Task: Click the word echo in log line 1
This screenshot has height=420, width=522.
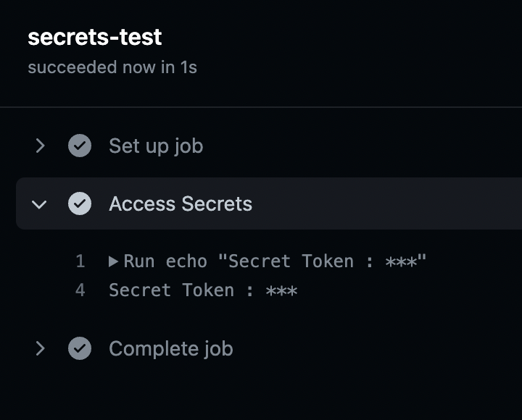Action: tap(186, 261)
